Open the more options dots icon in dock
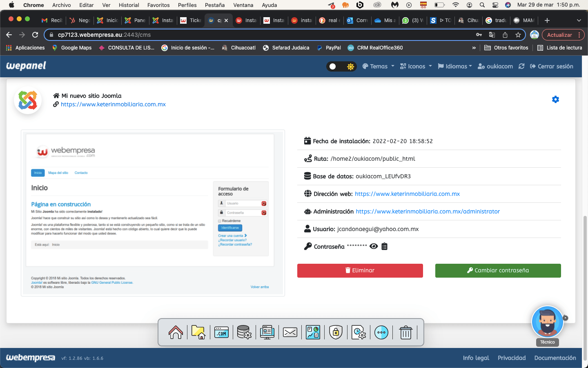 (381, 332)
